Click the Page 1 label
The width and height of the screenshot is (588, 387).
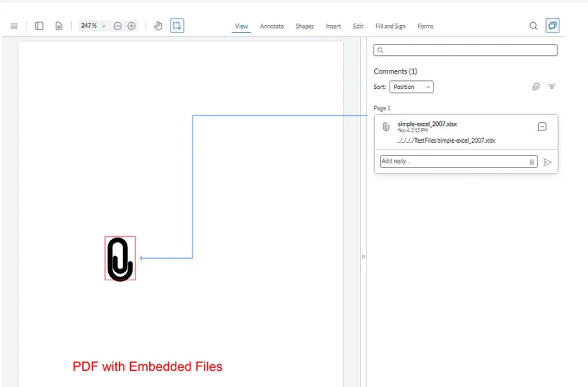pos(382,108)
